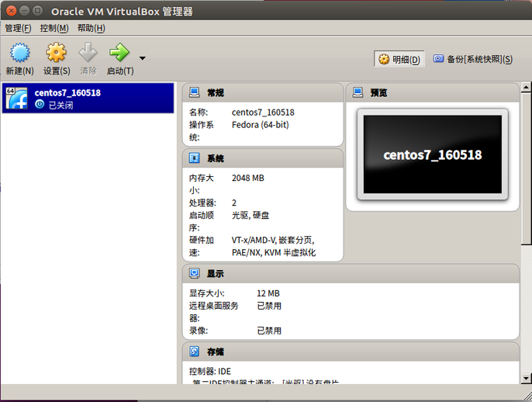This screenshot has height=402, width=532.
Task: Click name value centos7_160518 in 常规 section
Action: click(x=263, y=113)
